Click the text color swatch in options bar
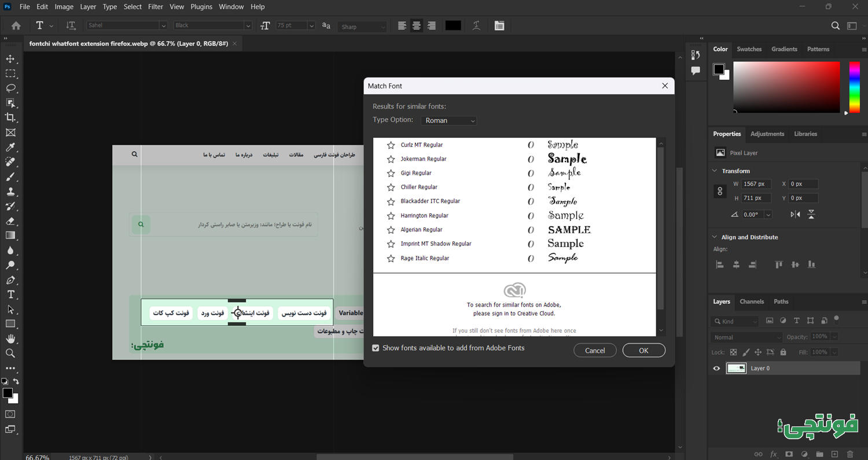Screen dimensions: 868x460 [x=453, y=25]
